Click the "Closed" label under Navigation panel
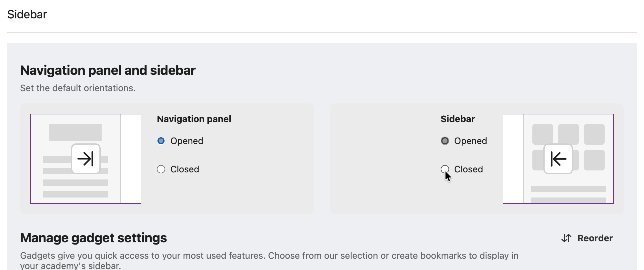The image size is (644, 270). click(x=185, y=169)
